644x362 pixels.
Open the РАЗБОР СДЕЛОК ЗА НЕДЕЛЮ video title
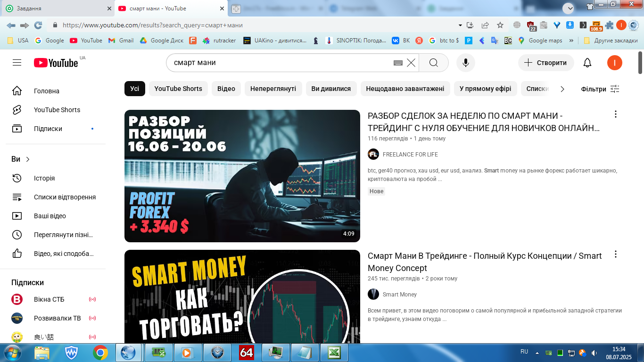484,122
